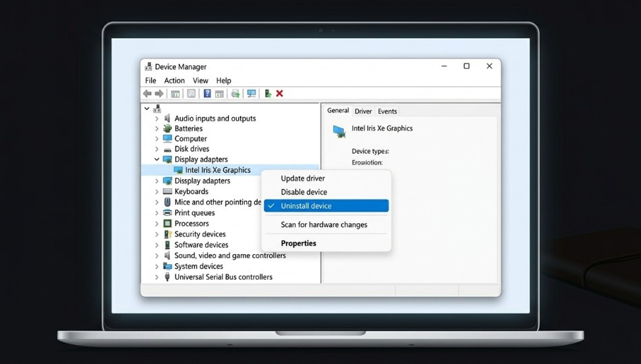The width and height of the screenshot is (641, 364).
Task: Expand the Security devices chevron
Action: [157, 234]
